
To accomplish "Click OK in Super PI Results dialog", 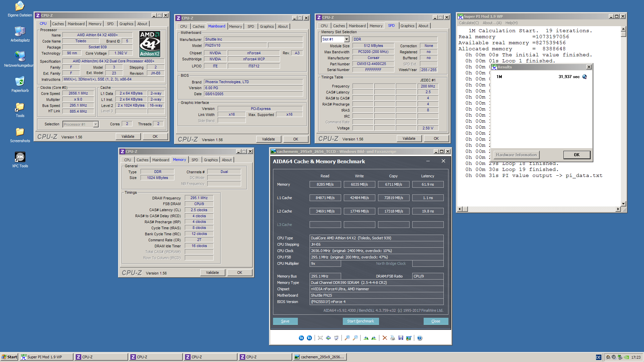I will point(577,155).
